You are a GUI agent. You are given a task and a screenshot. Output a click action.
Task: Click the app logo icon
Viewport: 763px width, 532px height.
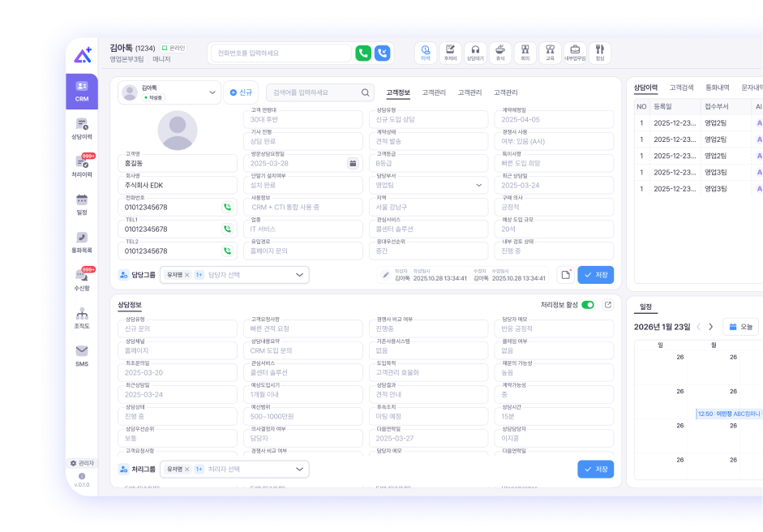coord(82,55)
